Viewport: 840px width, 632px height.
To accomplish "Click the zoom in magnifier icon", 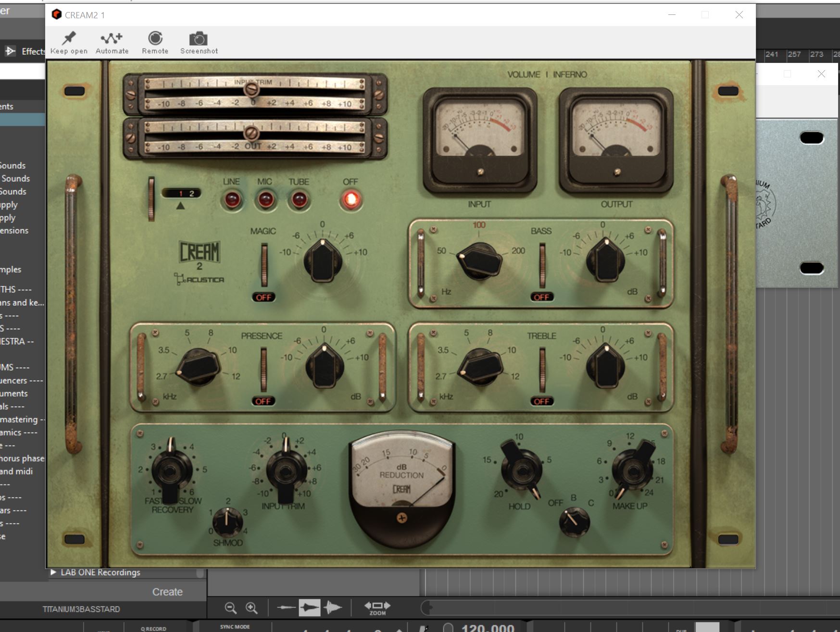I will pyautogui.click(x=251, y=608).
